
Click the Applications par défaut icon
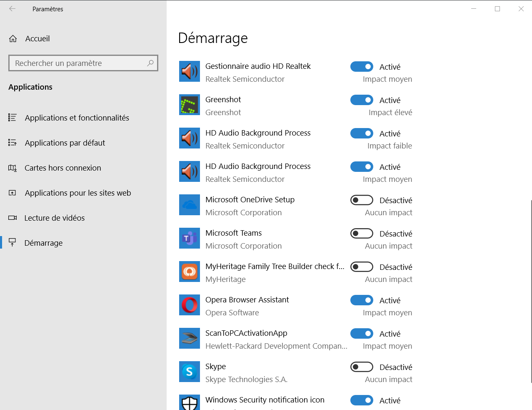(12, 143)
